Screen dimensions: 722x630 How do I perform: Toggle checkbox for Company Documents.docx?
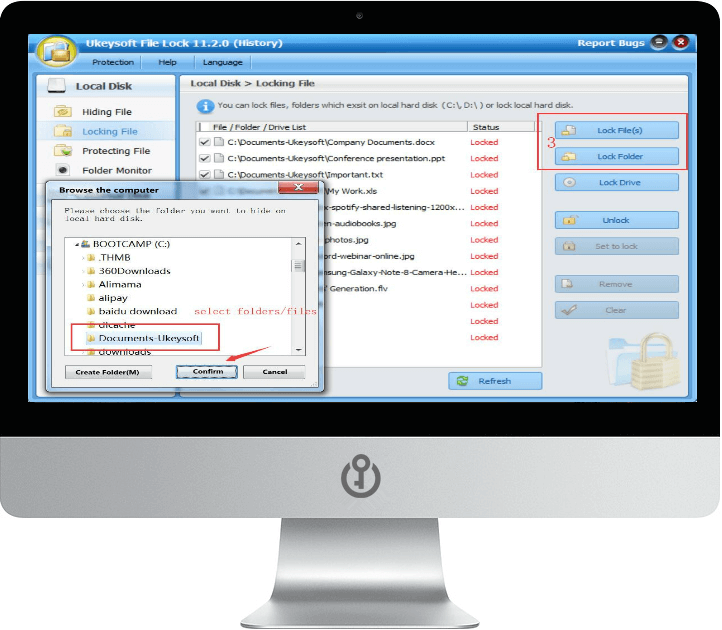(204, 142)
